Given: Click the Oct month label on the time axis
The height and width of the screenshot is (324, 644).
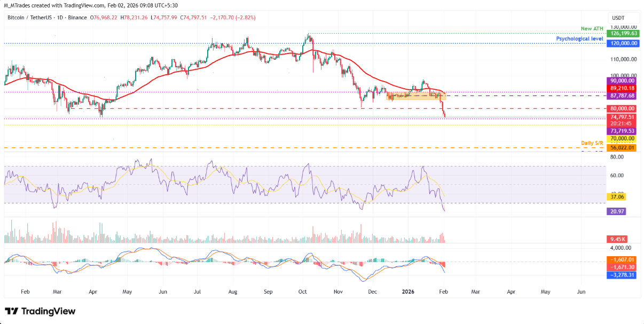Looking at the screenshot, I should point(302,292).
